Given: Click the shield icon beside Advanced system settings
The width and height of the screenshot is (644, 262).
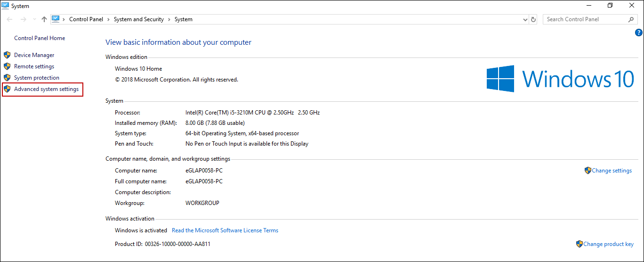Looking at the screenshot, I should point(7,89).
